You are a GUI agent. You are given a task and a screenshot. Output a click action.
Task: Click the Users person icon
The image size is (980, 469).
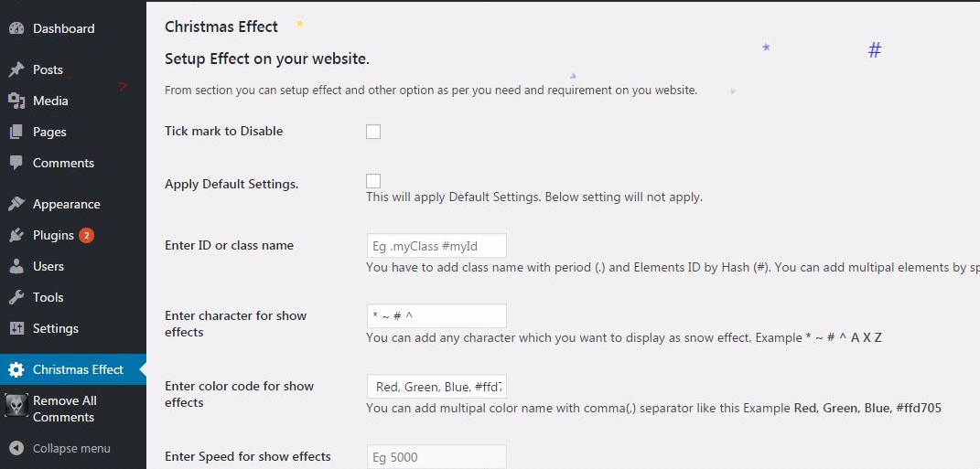click(x=16, y=266)
